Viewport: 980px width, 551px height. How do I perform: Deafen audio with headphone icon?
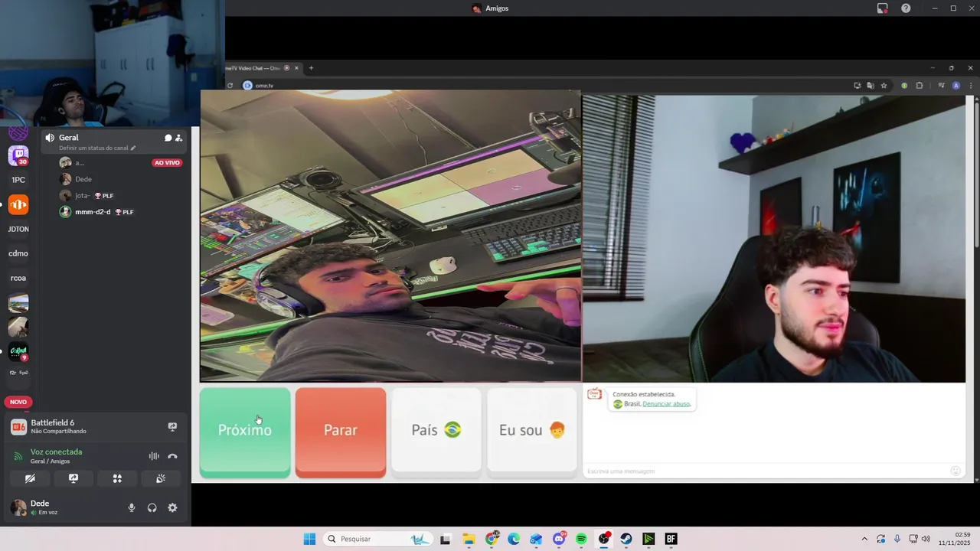[x=152, y=507]
